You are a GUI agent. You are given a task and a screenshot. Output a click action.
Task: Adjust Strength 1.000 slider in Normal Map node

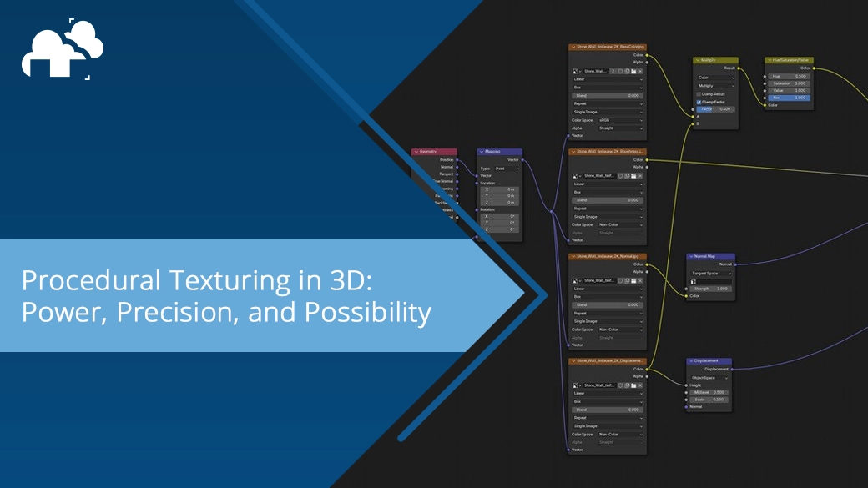click(711, 289)
